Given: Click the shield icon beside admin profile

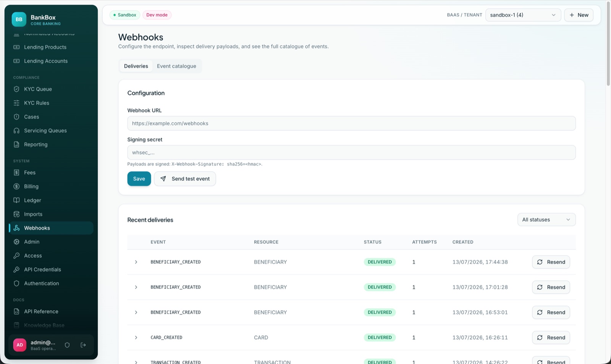Looking at the screenshot, I should (67, 345).
